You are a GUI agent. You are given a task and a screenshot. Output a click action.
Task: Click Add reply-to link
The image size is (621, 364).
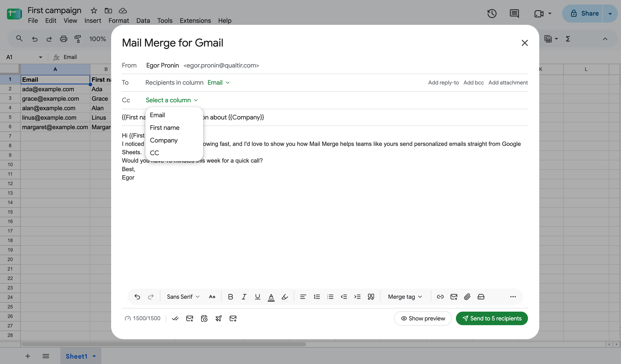[443, 83]
